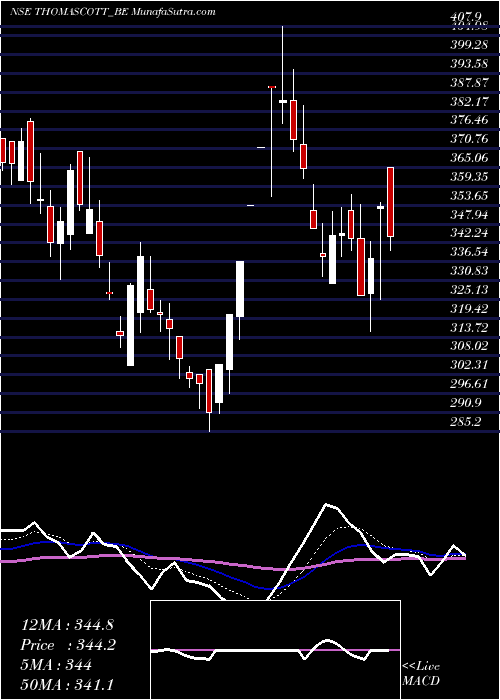Click the <<Live MACD label
The height and width of the screenshot is (700, 500).
point(421,673)
